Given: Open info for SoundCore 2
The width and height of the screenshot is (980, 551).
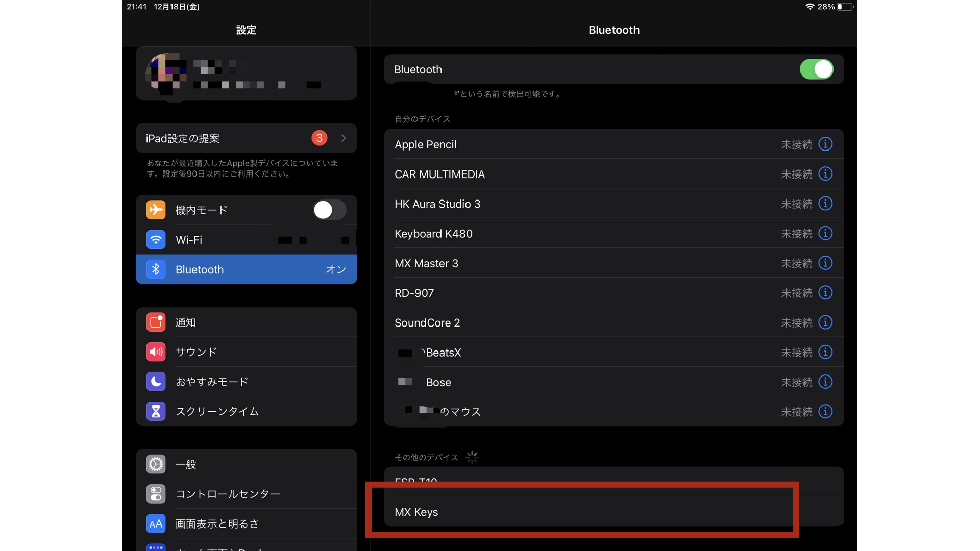Looking at the screenshot, I should 825,322.
